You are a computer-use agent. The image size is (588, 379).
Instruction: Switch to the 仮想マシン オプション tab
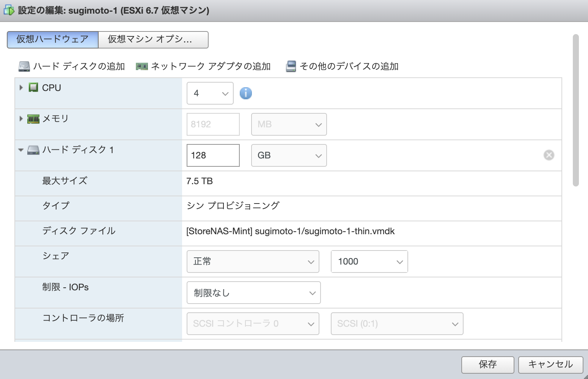(153, 39)
